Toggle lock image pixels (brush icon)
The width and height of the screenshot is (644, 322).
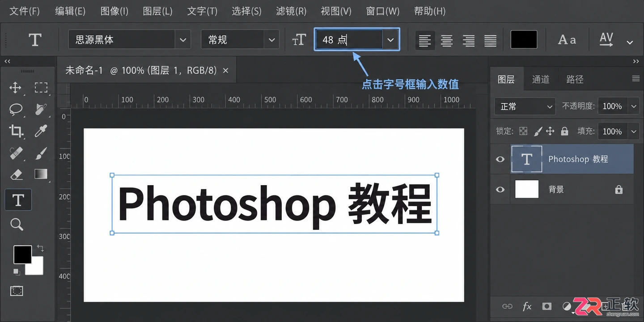tap(538, 131)
